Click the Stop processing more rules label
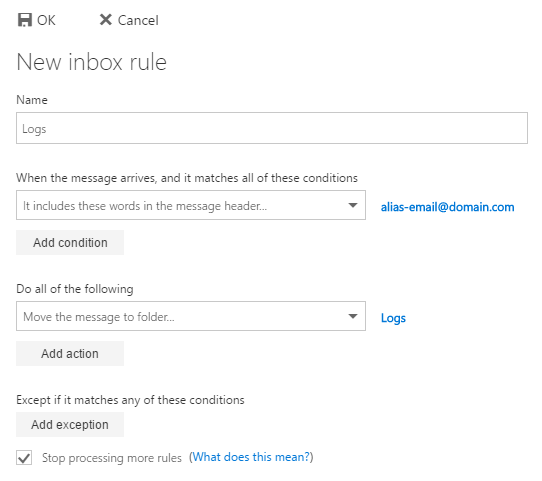Image resolution: width=542 pixels, height=481 pixels. point(112,458)
